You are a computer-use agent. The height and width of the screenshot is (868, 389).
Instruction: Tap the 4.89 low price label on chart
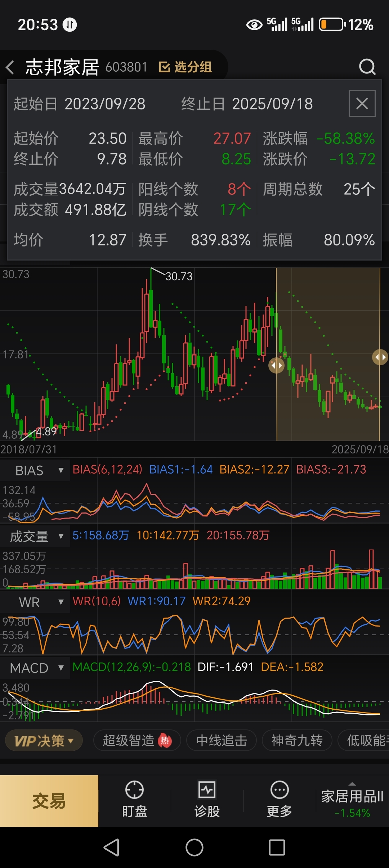(x=46, y=431)
